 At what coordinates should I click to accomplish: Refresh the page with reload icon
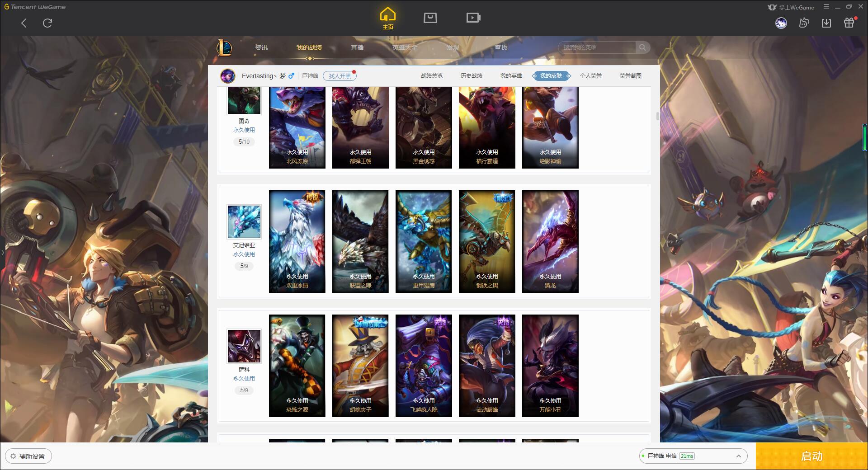click(47, 23)
